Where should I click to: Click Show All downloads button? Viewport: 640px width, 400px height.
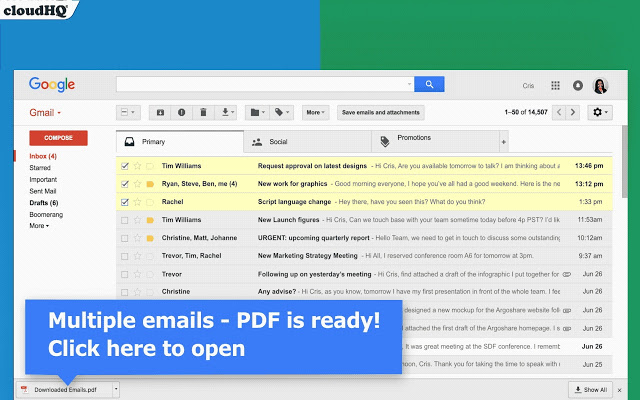pyautogui.click(x=590, y=390)
